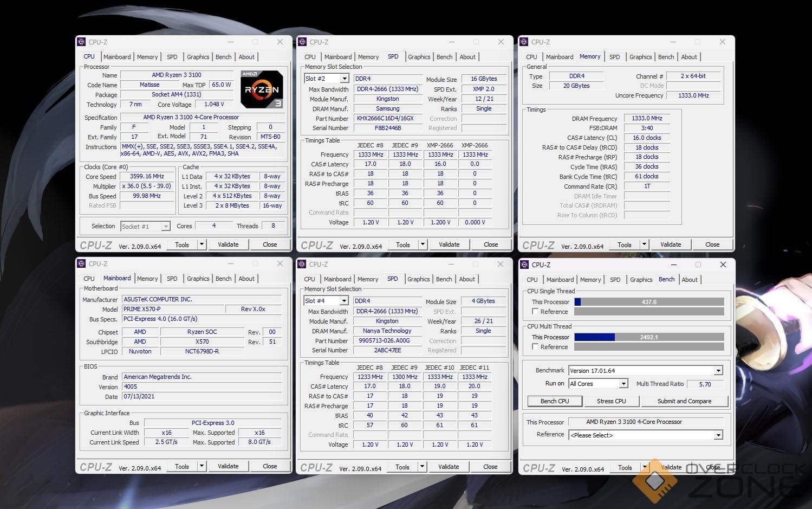Open the Bench tab in the CPU-tab window

click(224, 57)
